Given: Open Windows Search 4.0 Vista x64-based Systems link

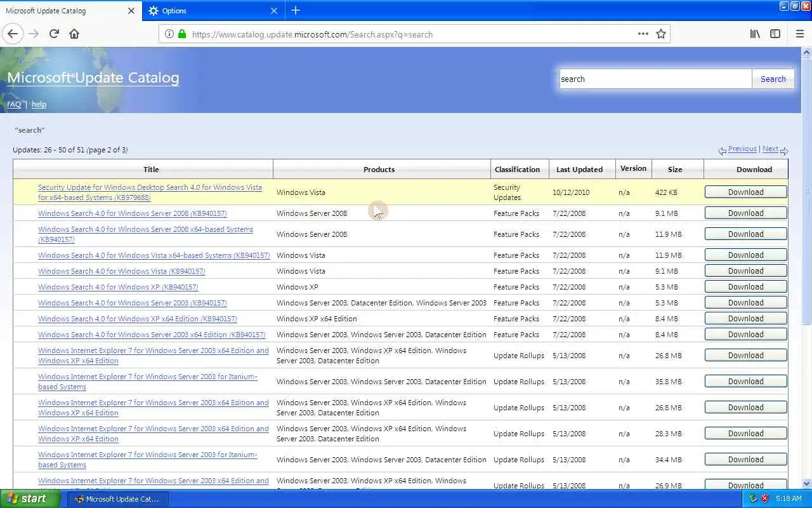Looking at the screenshot, I should (154, 255).
